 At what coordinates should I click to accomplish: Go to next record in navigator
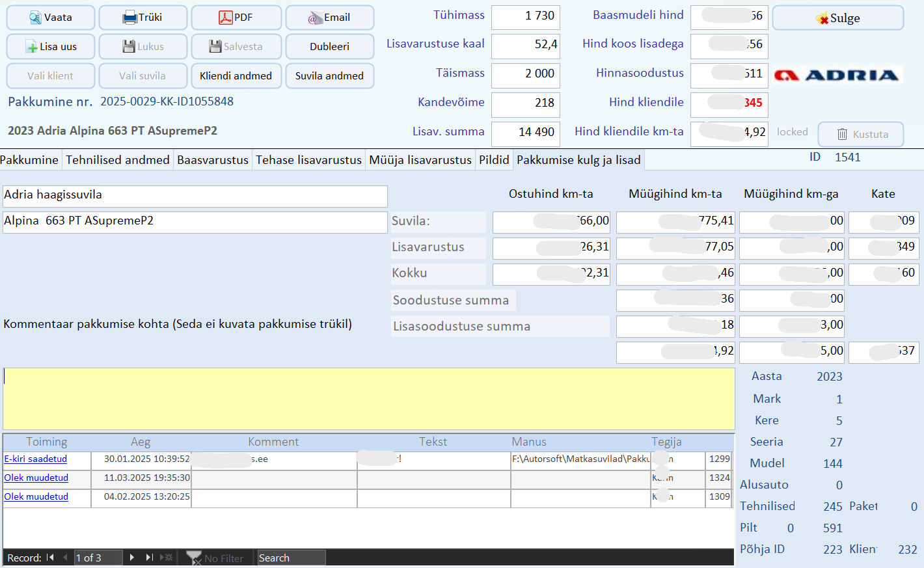[x=132, y=558]
